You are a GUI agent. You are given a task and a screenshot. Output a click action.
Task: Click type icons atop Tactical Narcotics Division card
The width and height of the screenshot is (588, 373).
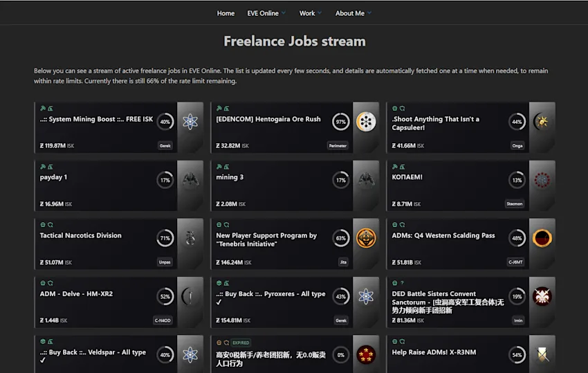click(46, 225)
